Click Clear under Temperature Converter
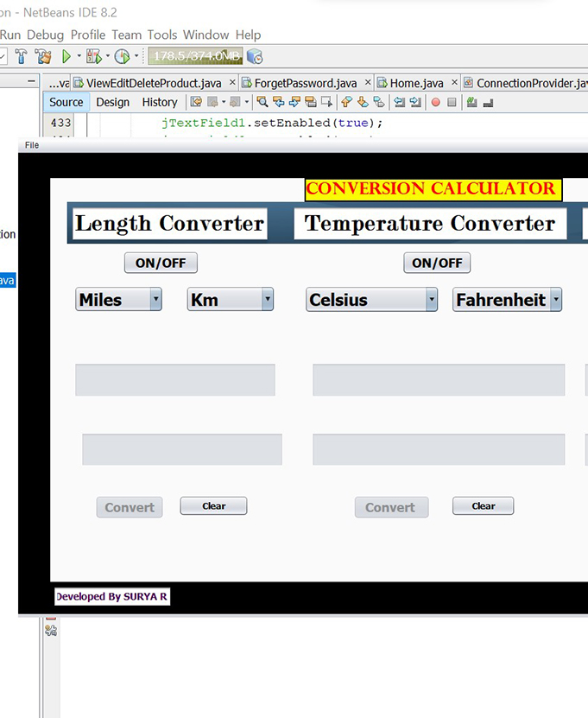 (x=484, y=506)
